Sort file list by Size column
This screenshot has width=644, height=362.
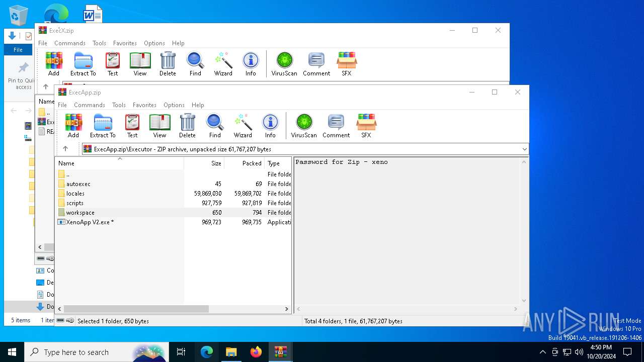click(x=204, y=163)
